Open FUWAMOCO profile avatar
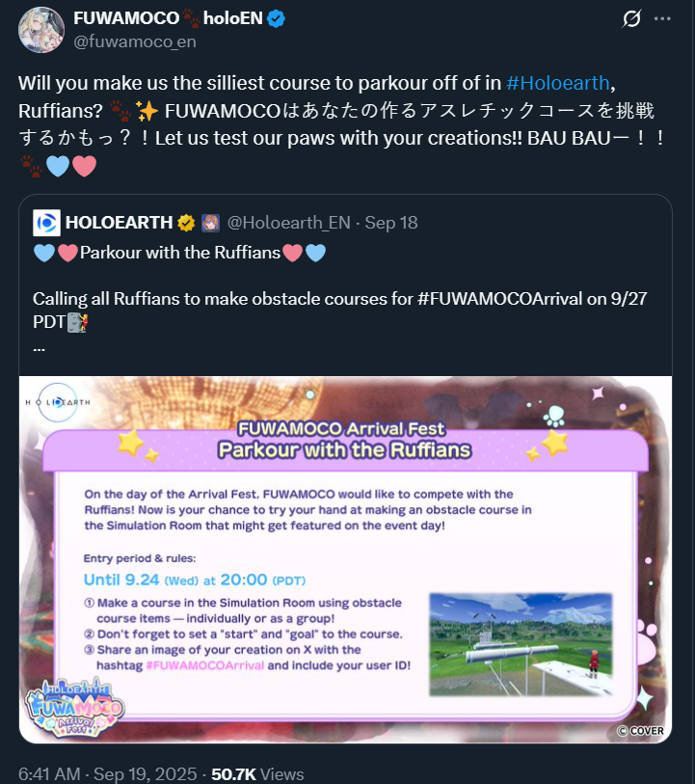Screen dimensions: 695x784 point(41,30)
